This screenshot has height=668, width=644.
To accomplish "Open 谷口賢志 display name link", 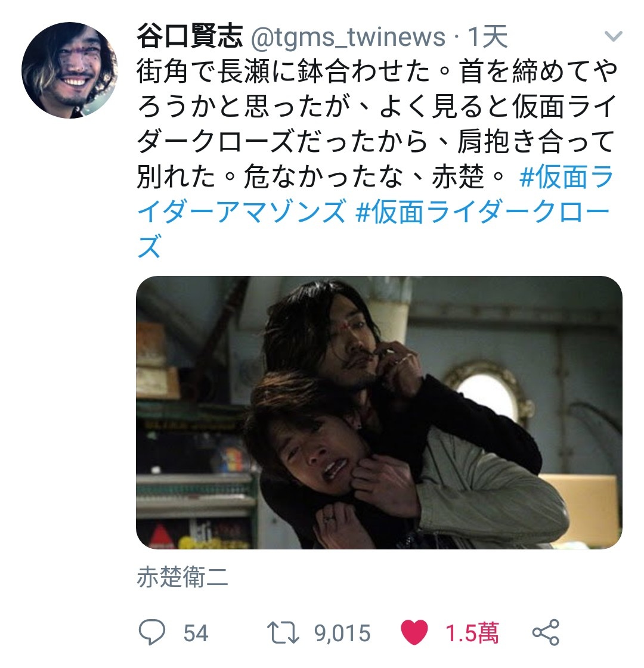I will (x=190, y=36).
